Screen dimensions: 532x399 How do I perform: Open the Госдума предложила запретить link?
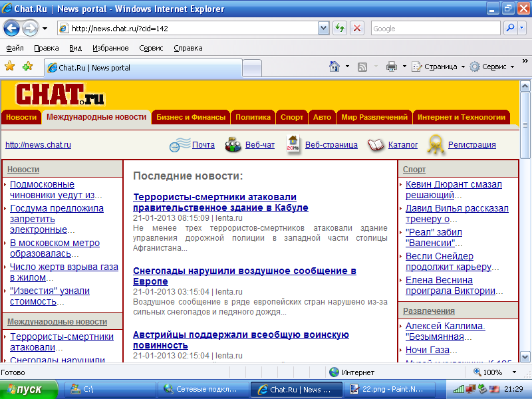tap(57, 219)
